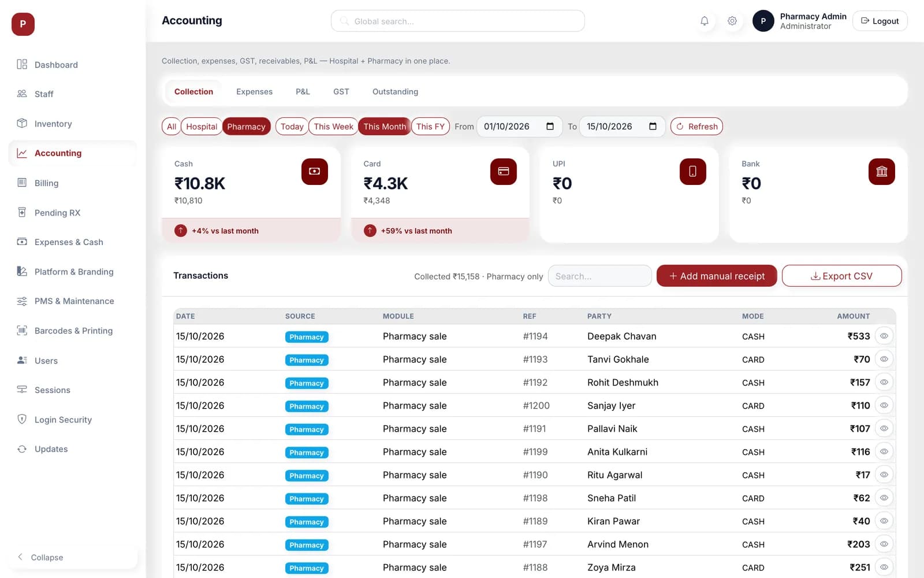
Task: Click the UPI phone icon
Action: [693, 172]
